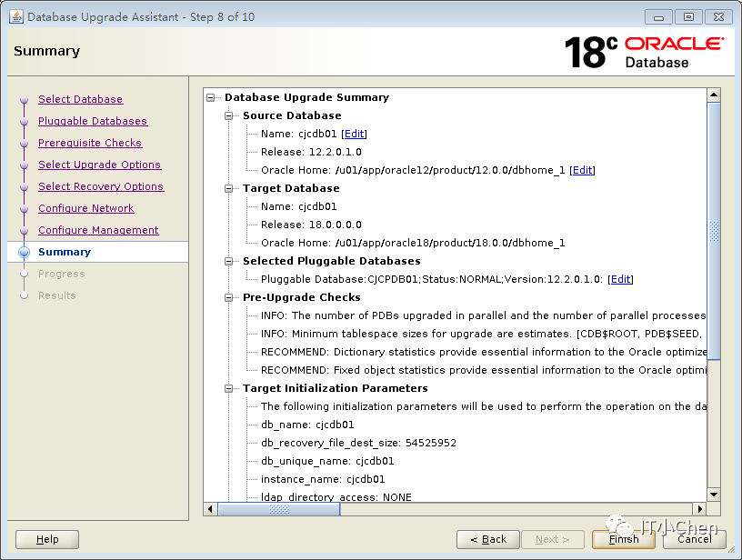Screen dimensions: 742x560
Task: Collapse the Target Initialization Parameters section
Action: tap(229, 388)
